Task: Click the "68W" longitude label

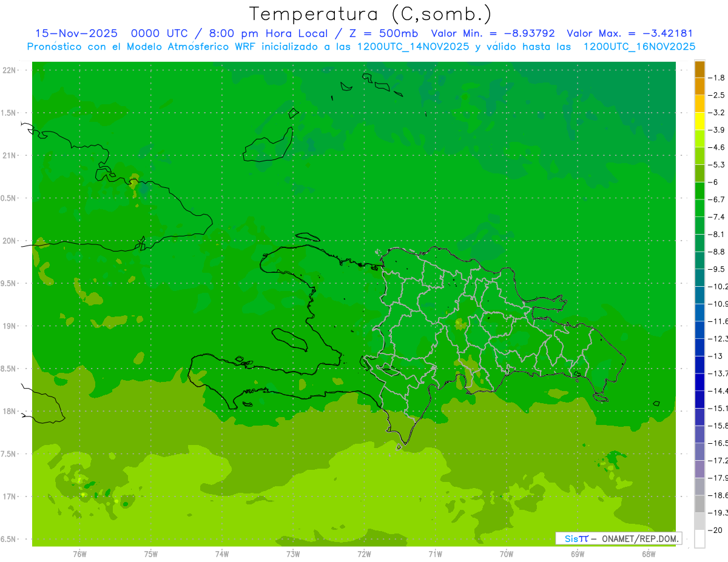Action: coord(649,554)
